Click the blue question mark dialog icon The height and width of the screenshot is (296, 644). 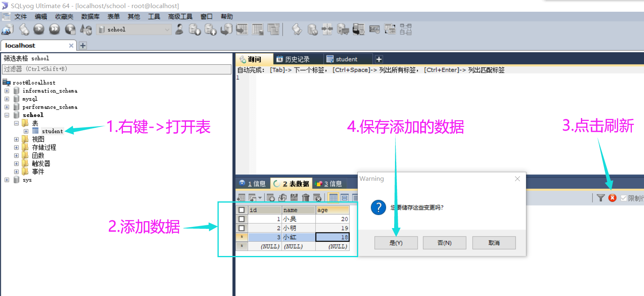[378, 207]
